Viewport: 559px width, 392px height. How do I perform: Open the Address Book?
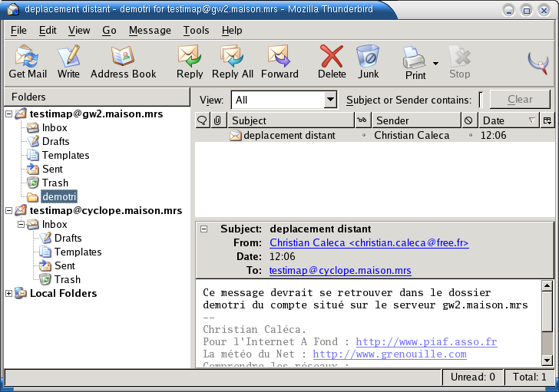click(x=123, y=61)
